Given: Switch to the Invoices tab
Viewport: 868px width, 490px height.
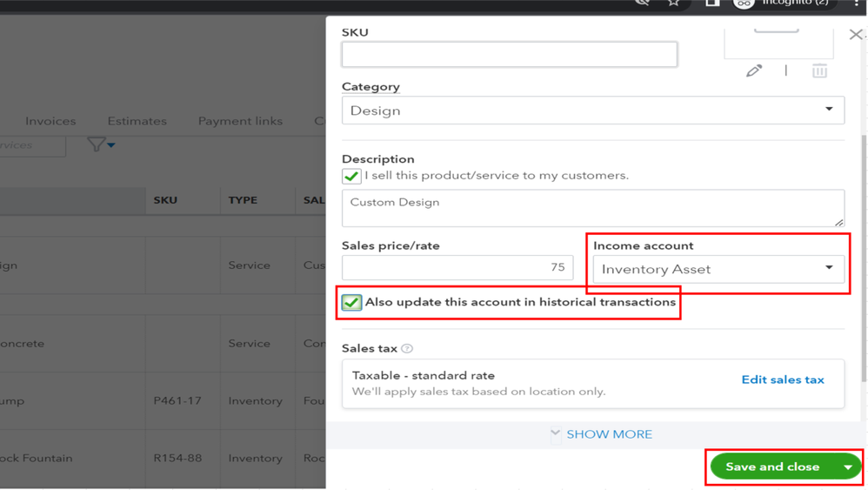Looking at the screenshot, I should [x=50, y=121].
